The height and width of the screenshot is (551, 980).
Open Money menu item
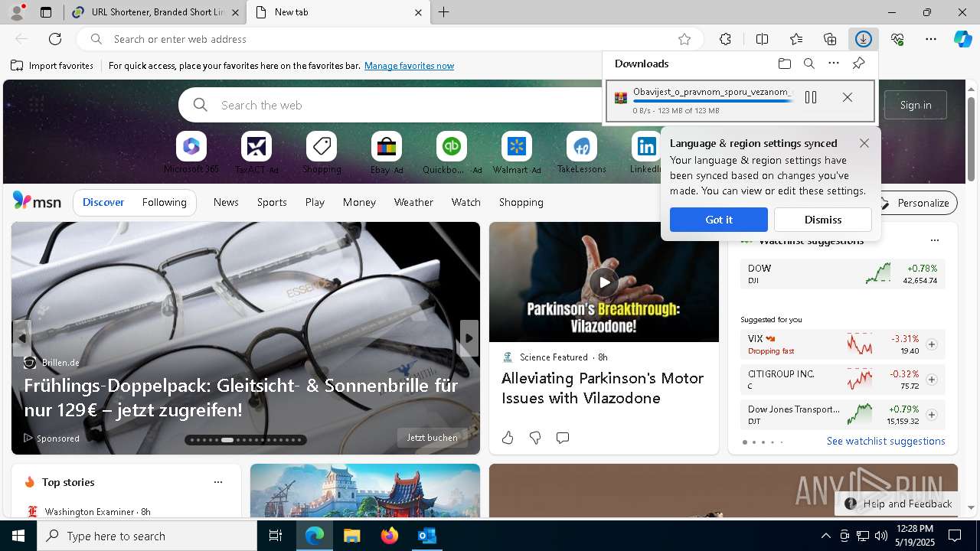pos(359,202)
